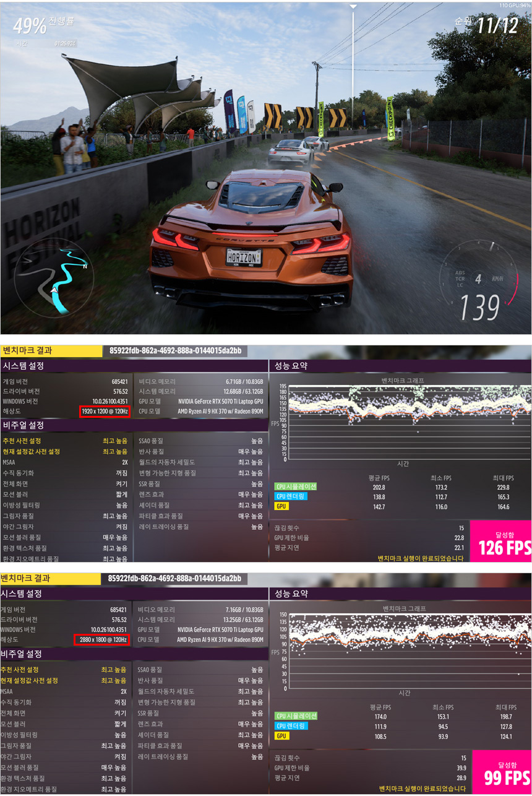Click the 127.8 maximum FPS value
Screen dimensions: 532x796
click(x=505, y=726)
